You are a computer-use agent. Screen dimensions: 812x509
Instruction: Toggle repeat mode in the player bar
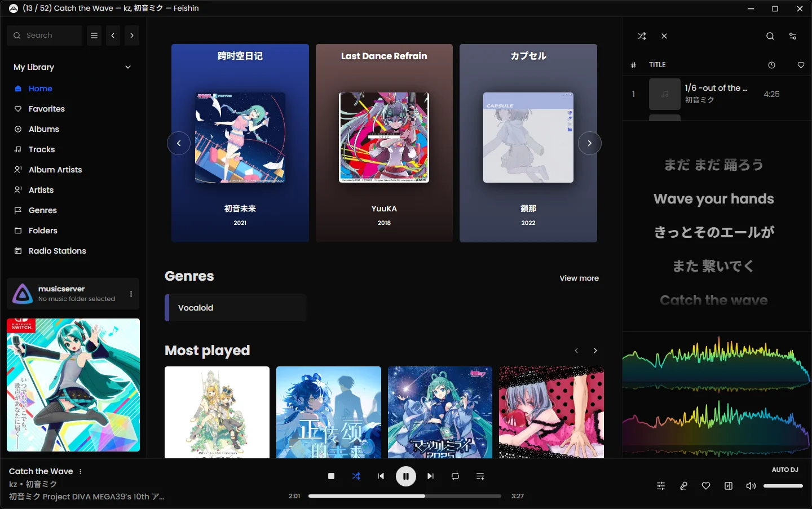(x=455, y=476)
